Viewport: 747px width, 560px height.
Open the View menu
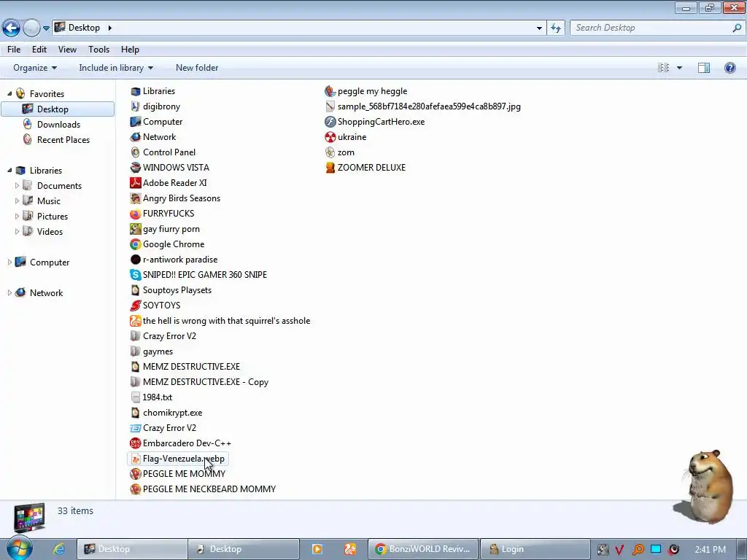click(x=67, y=50)
